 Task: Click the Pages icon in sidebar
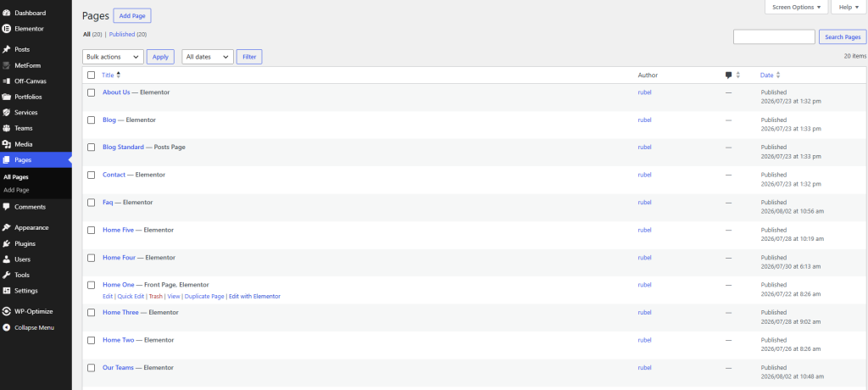tap(7, 159)
